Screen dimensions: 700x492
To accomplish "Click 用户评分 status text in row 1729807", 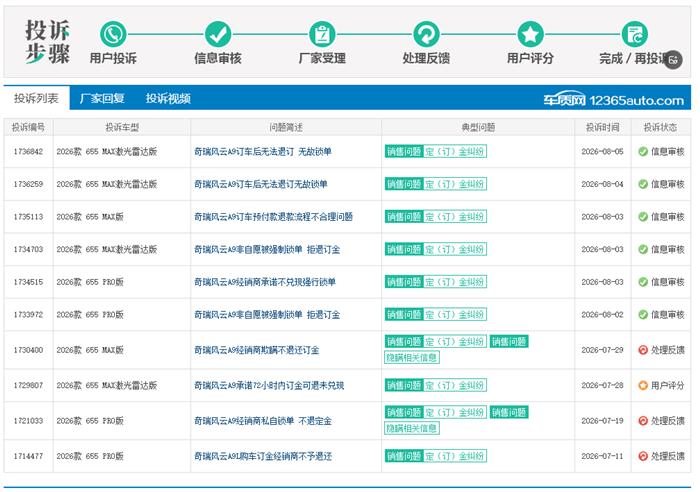I will [667, 385].
